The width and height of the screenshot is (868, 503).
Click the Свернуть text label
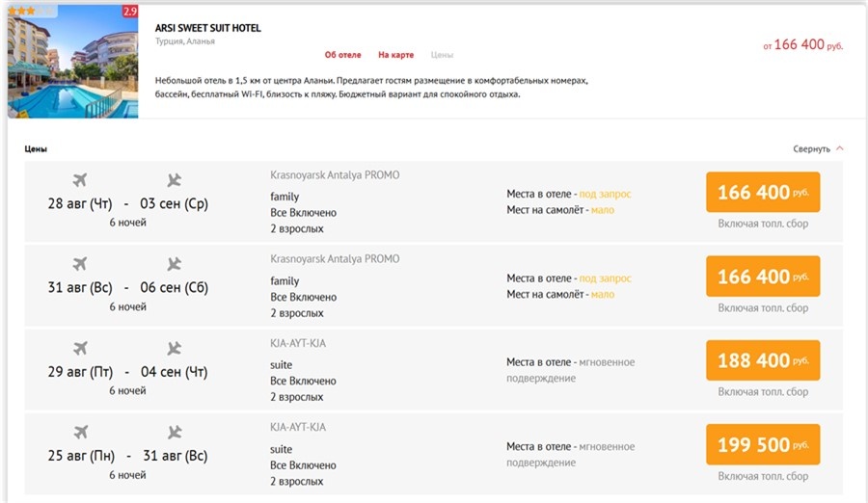click(x=811, y=149)
